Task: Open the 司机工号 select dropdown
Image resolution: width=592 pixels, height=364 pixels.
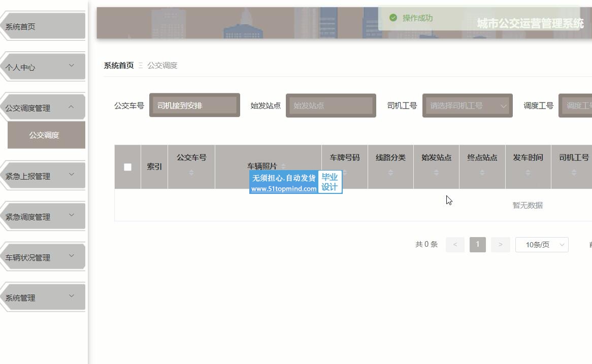Action: (x=468, y=106)
